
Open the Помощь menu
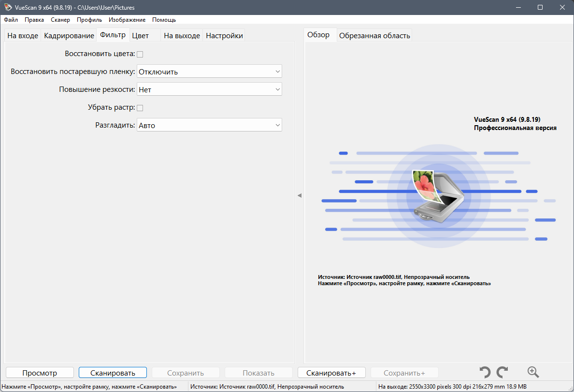pos(164,20)
